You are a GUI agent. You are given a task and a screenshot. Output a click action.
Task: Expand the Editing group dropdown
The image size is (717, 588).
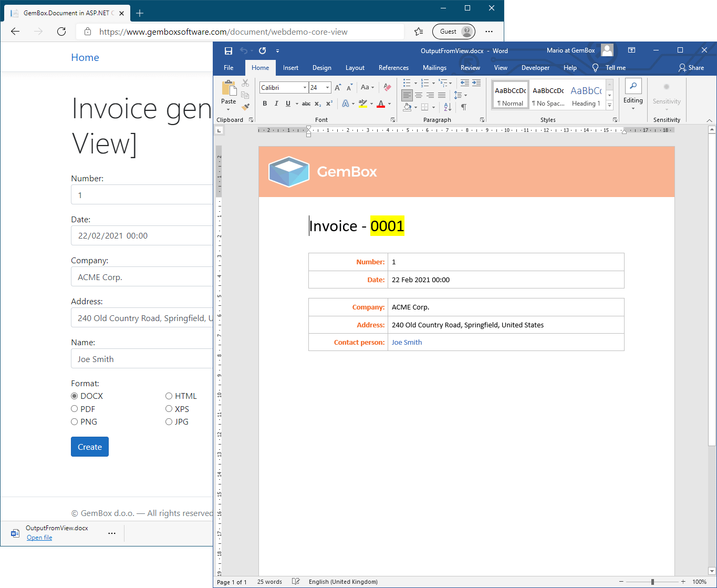[633, 95]
